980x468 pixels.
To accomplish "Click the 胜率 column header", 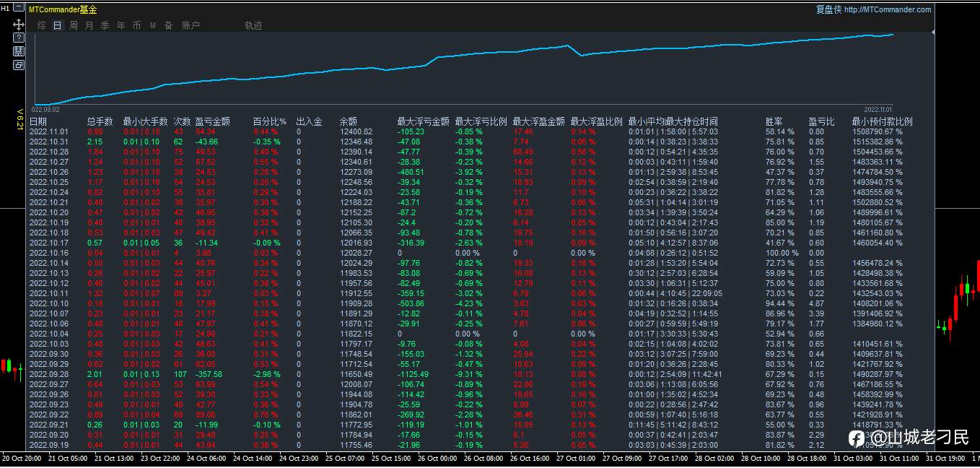I will 774,121.
